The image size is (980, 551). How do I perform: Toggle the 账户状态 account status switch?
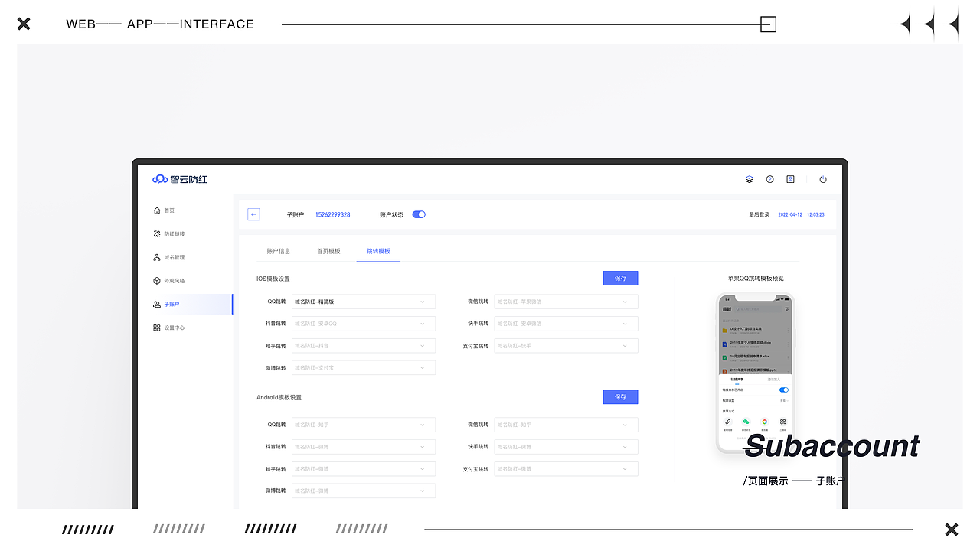[419, 214]
